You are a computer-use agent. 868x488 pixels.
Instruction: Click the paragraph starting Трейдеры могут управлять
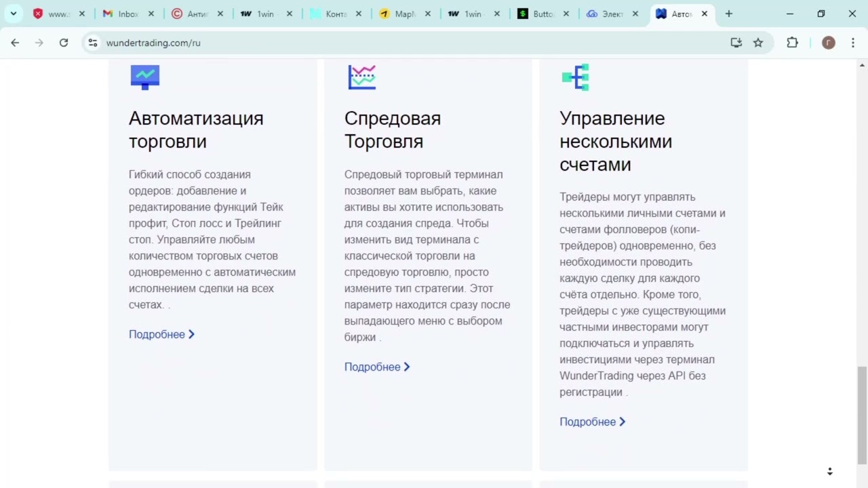[x=643, y=294]
